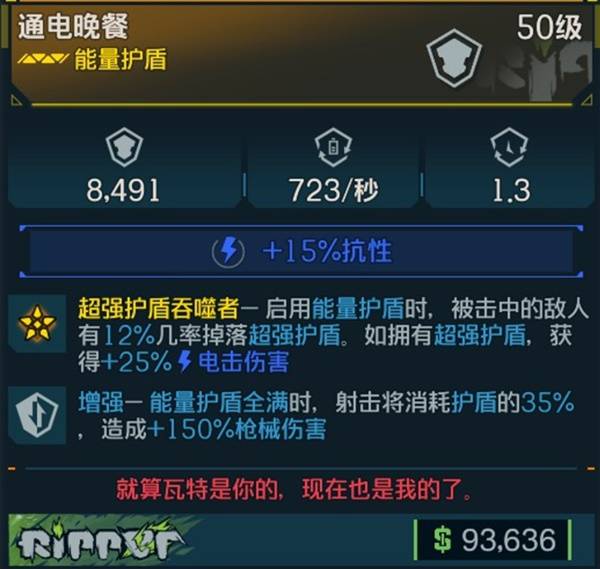This screenshot has height=569, width=600.
Task: Click the 8,491 shield capacity value
Action: pos(123,190)
